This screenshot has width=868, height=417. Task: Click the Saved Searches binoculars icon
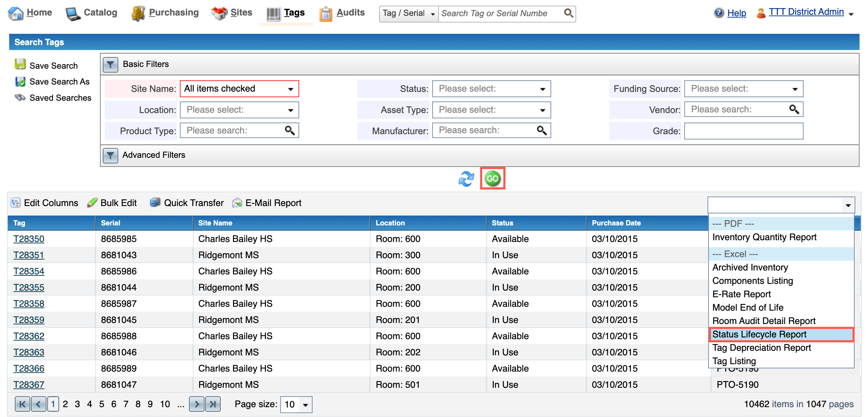tap(20, 97)
